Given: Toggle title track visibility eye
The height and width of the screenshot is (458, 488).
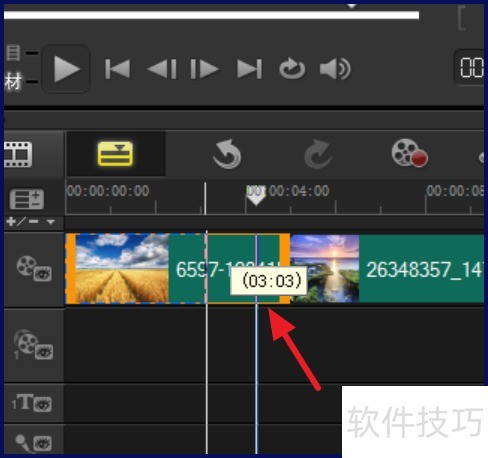Looking at the screenshot, I should click(43, 404).
